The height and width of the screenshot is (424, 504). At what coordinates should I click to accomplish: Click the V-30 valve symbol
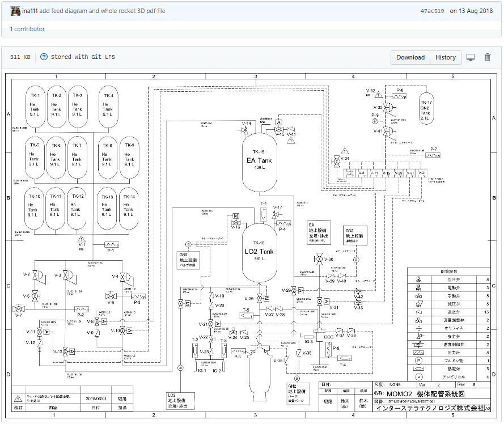319,259
